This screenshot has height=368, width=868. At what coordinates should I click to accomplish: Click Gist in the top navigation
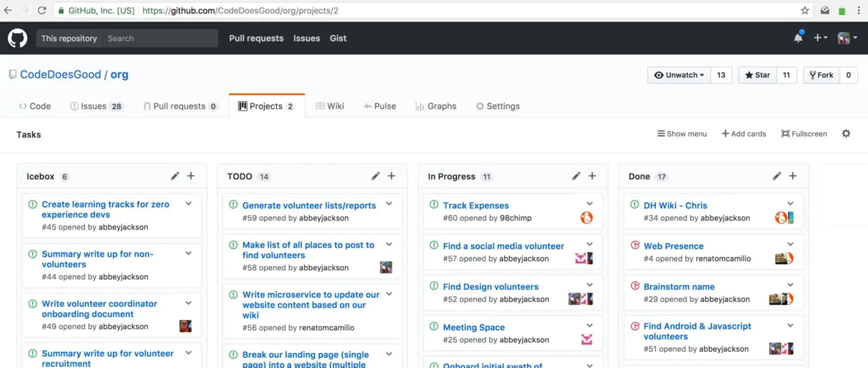(338, 38)
